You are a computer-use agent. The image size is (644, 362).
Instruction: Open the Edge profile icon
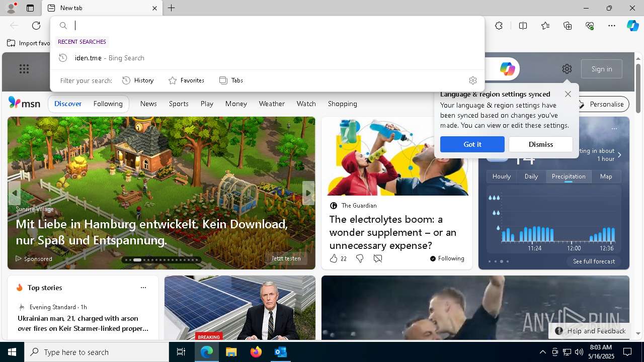pos(11,8)
